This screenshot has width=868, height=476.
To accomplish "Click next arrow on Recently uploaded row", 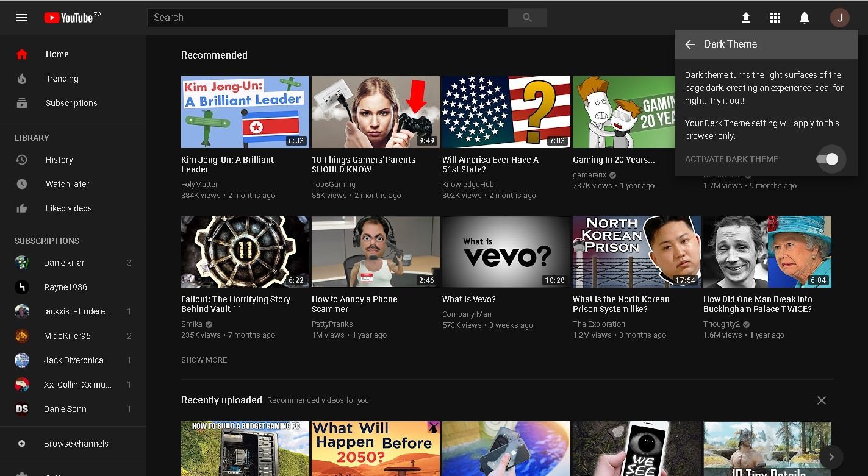I will tap(831, 456).
